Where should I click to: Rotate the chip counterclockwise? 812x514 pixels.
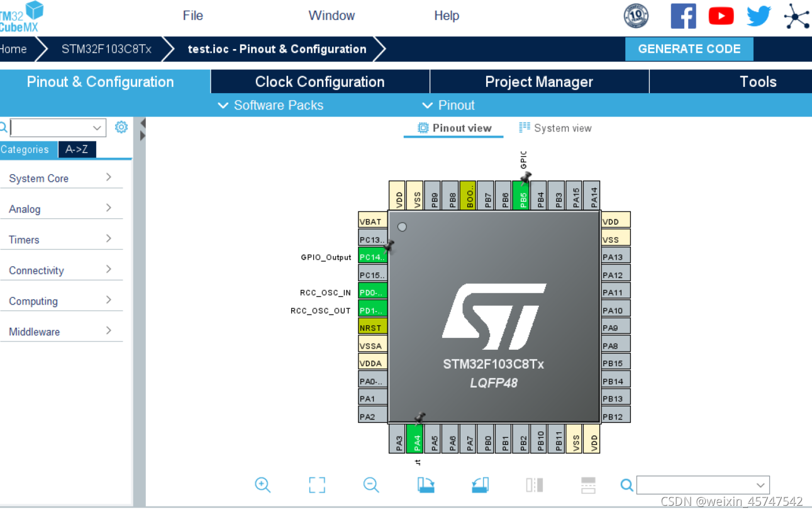tap(480, 484)
